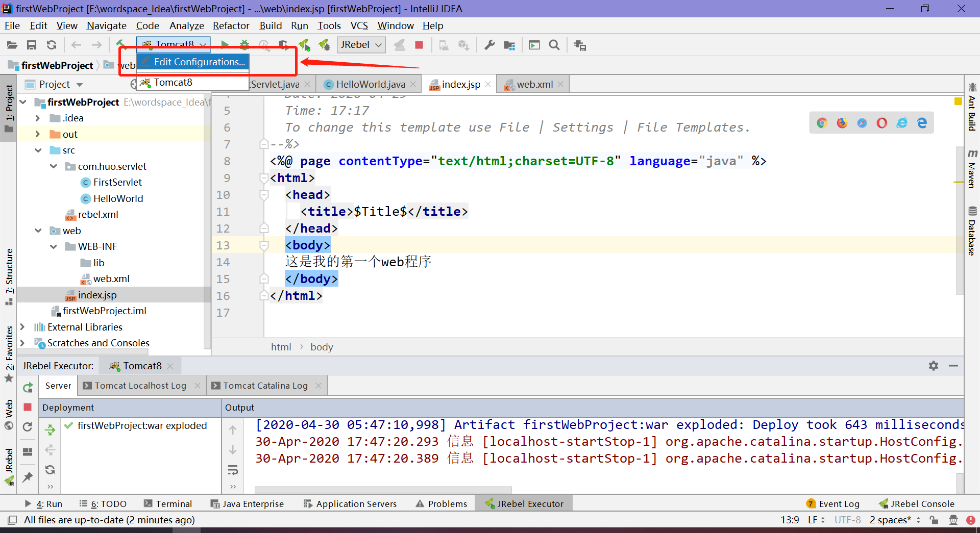
Task: Collapse the WEB-INF folder in Project tree
Action: tap(54, 246)
